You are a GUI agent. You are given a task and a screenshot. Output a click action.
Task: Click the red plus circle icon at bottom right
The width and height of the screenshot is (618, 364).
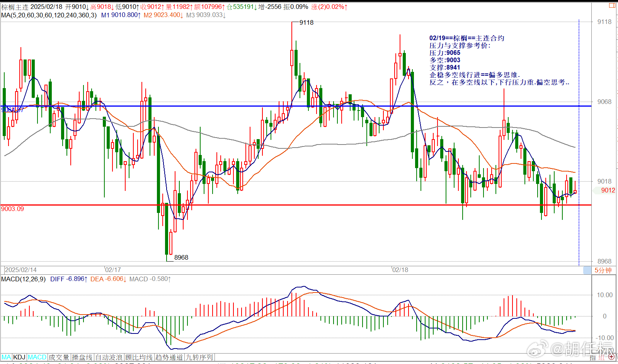[x=611, y=357]
